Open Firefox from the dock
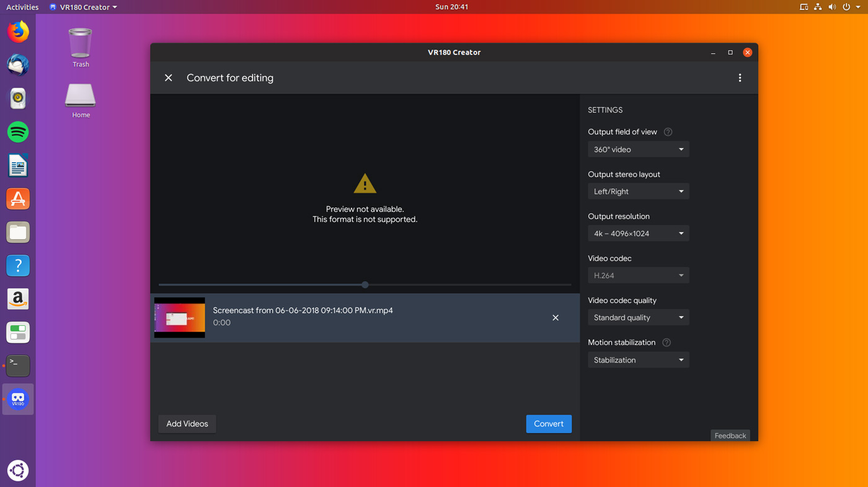Screen dimensions: 868x487 click(x=18, y=32)
